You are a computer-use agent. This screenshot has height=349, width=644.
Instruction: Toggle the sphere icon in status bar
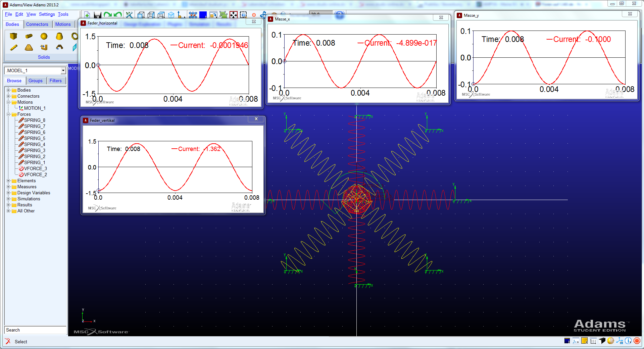point(611,341)
